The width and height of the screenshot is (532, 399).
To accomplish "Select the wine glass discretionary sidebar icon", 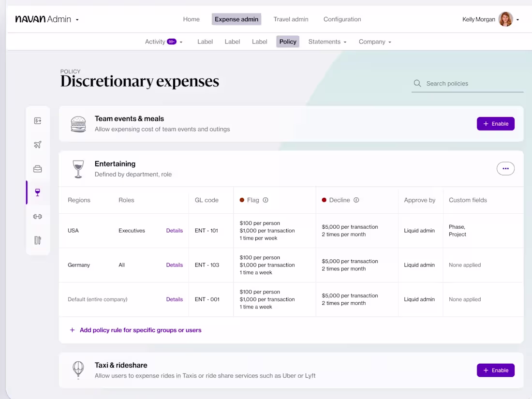I will point(38,192).
